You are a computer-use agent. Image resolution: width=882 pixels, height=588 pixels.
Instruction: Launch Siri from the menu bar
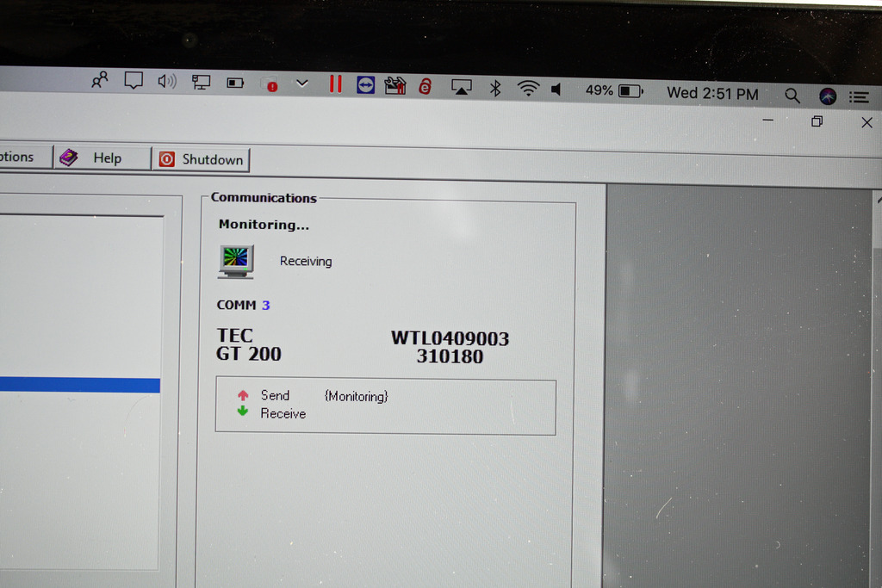point(827,96)
